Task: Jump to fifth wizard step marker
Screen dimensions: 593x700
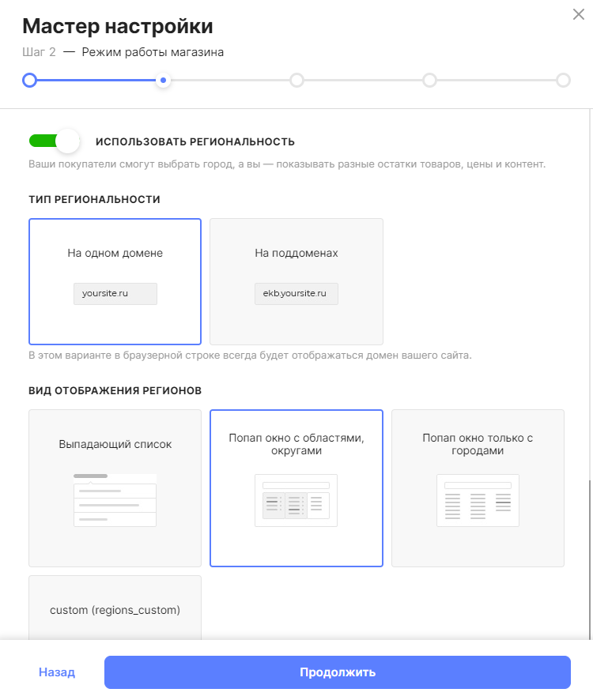Action: [563, 81]
